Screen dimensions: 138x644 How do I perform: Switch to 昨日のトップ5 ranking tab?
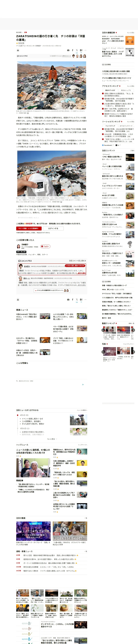(x=126, y=90)
